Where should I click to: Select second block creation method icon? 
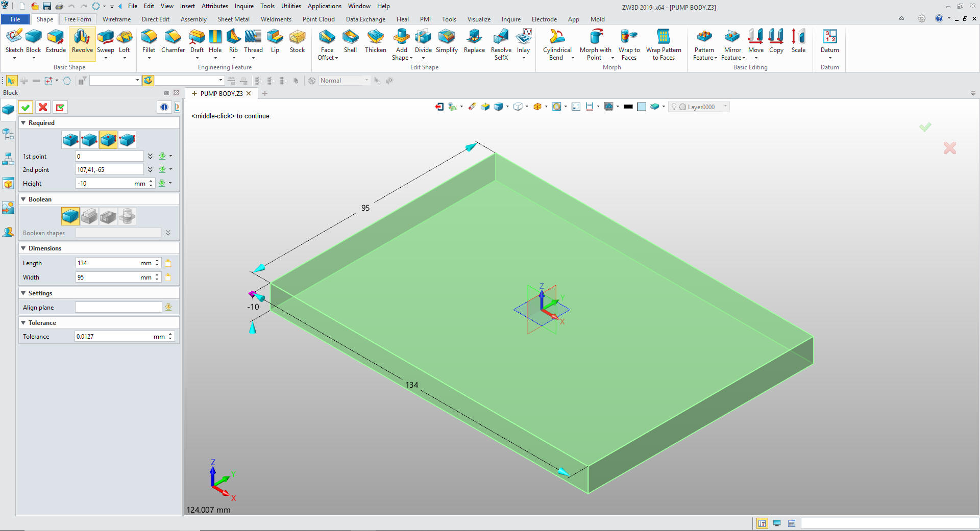coord(89,139)
